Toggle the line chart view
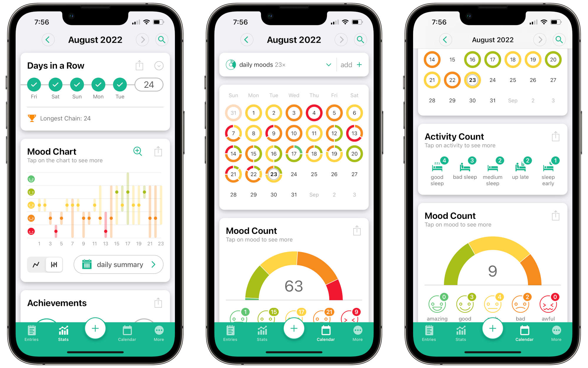The width and height of the screenshot is (588, 368). [36, 266]
